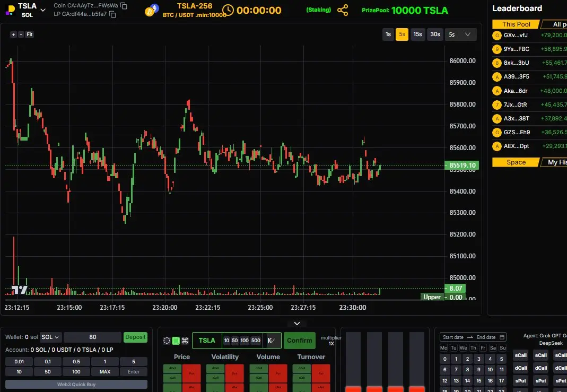Select 15s chart interval
This screenshot has width=567, height=392.
click(417, 34)
